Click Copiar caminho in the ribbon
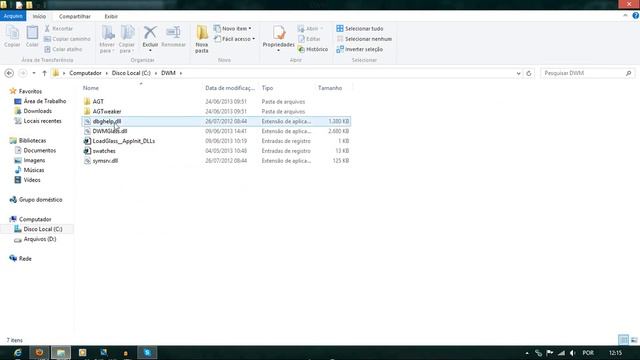 pos(67,39)
